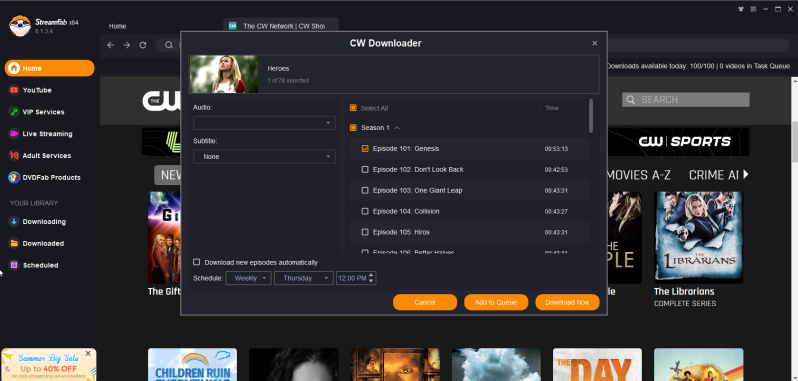Open Live Streaming section
Viewport: 798px width, 381px height.
47,134
